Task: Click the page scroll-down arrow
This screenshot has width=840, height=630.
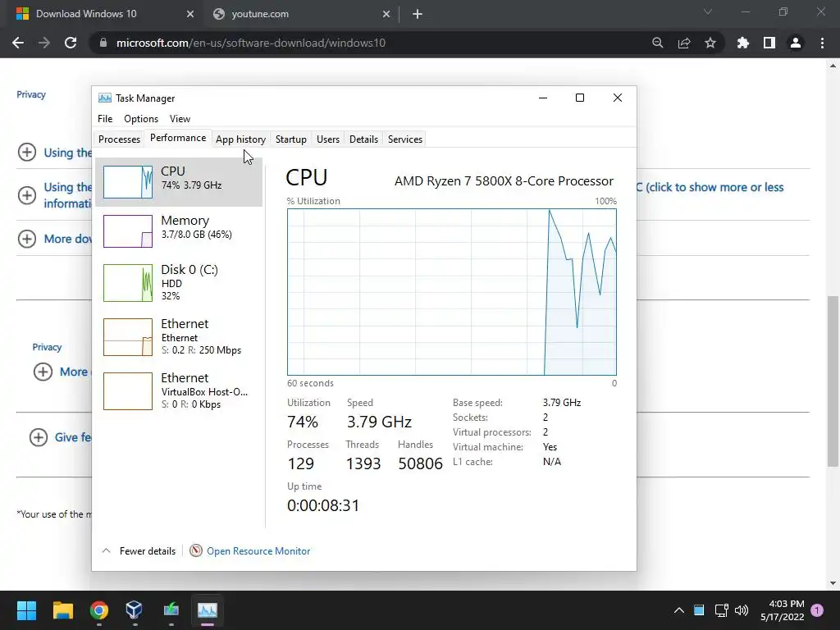Action: (833, 583)
